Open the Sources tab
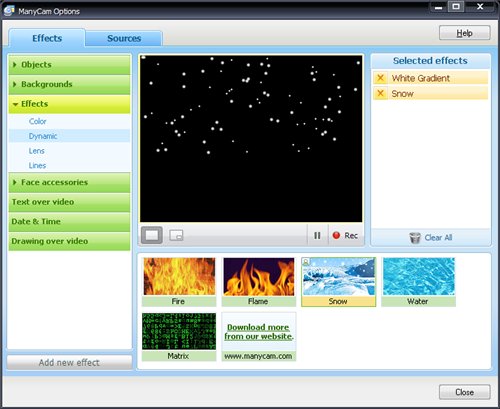This screenshot has height=409, width=500. (124, 38)
